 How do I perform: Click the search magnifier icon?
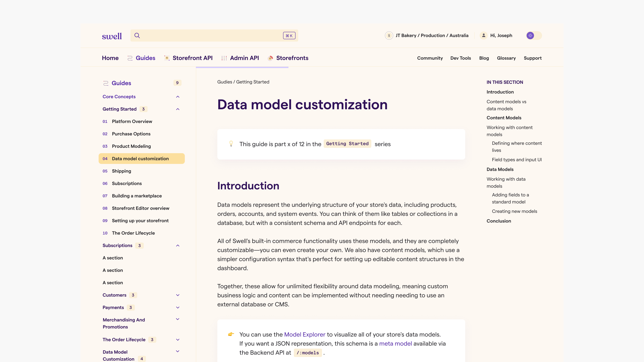137,36
